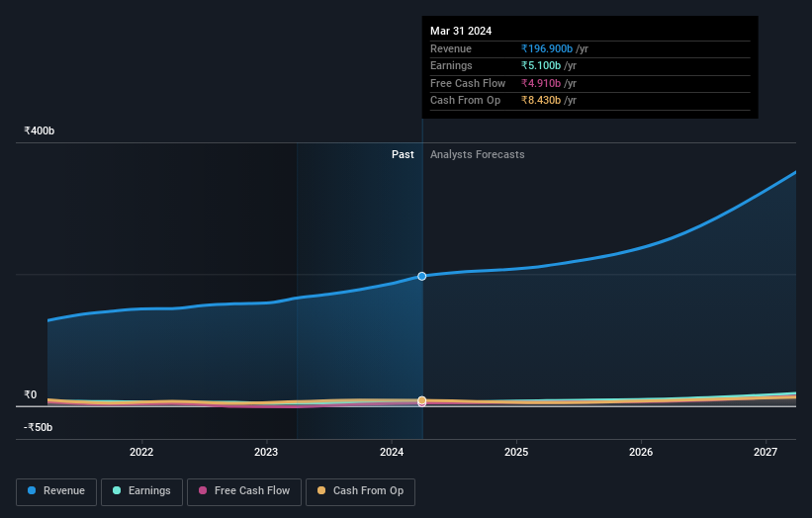Click the Mar 31 2024 tooltip date
812x518 pixels.
[461, 31]
